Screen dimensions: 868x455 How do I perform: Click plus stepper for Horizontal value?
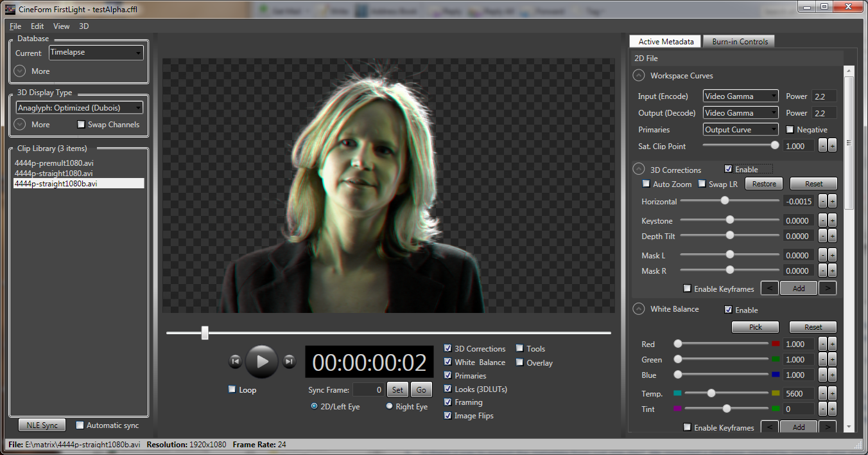coord(832,202)
